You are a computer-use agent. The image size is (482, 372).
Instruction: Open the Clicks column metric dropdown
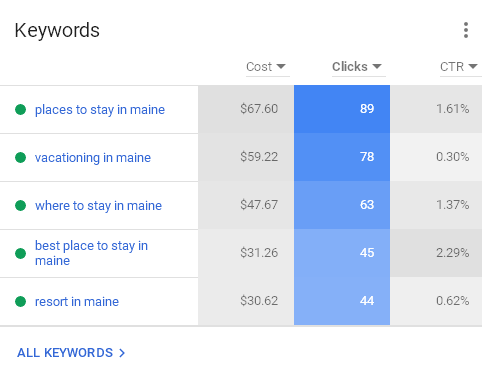tap(358, 67)
